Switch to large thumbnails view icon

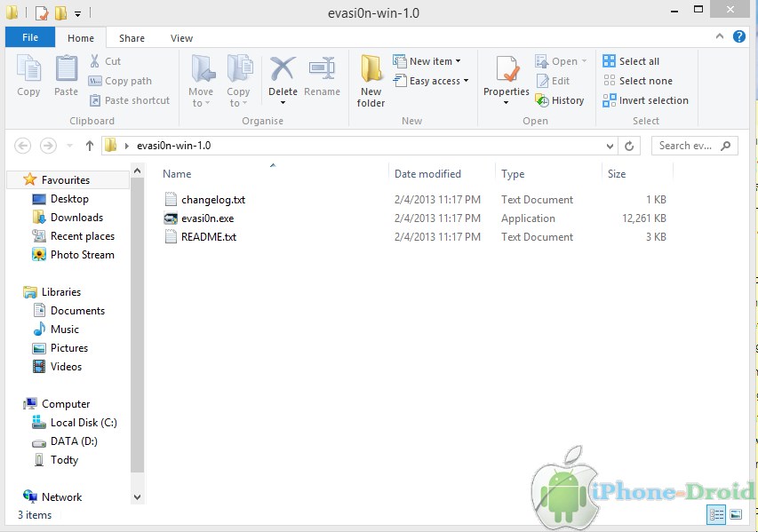[736, 514]
